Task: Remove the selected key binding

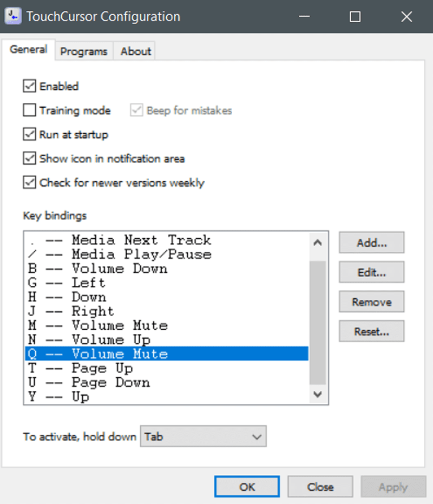Action: (x=372, y=302)
